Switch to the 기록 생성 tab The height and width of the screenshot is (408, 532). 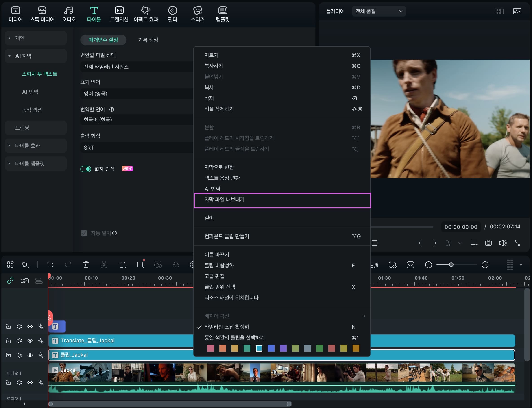pyautogui.click(x=148, y=40)
